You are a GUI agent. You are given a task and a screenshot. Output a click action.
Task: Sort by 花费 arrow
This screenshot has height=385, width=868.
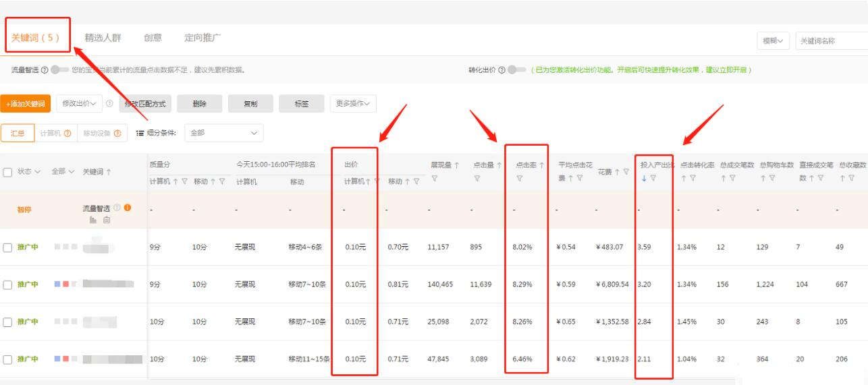point(618,172)
